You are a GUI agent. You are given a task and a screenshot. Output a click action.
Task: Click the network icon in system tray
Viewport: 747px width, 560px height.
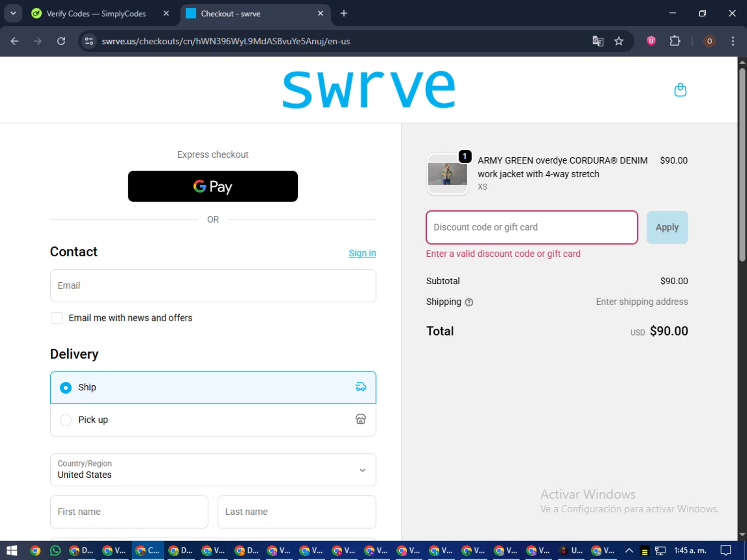click(660, 551)
